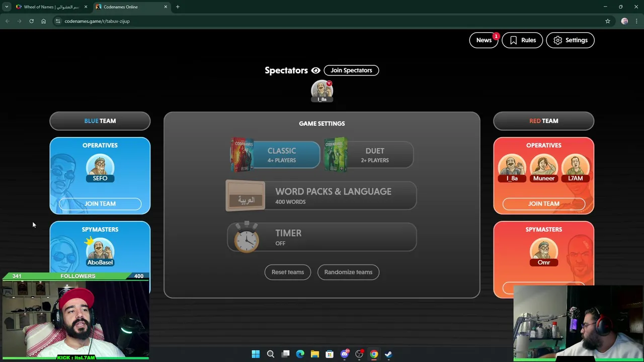
Task: Go back in browser history
Action: pos(7,21)
